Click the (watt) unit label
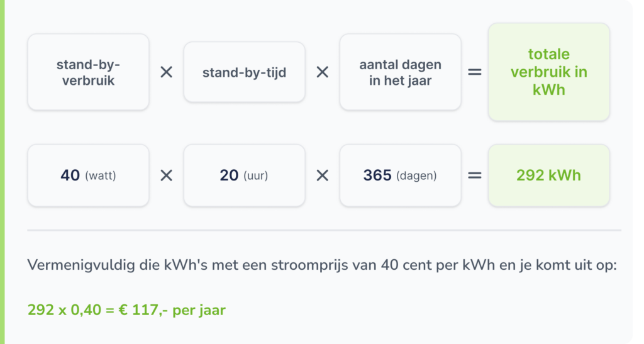The width and height of the screenshot is (644, 344). (101, 175)
